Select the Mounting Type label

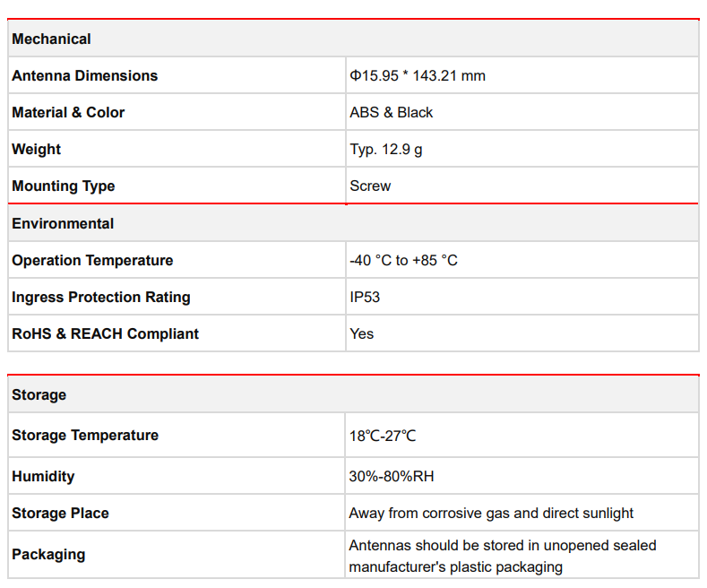63,186
